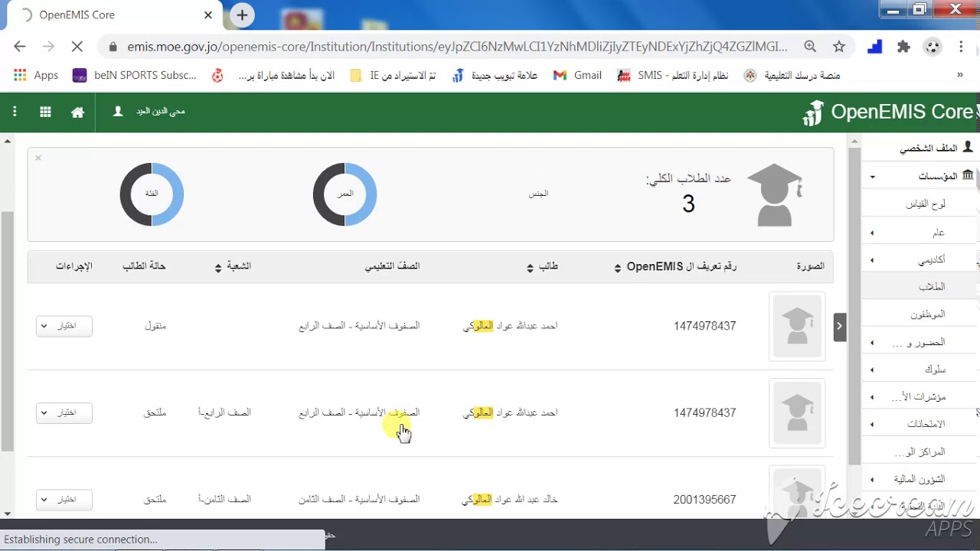The image size is (980, 551).
Task: Expand مؤشرات الأ... sidebar item
Action: [x=920, y=397]
